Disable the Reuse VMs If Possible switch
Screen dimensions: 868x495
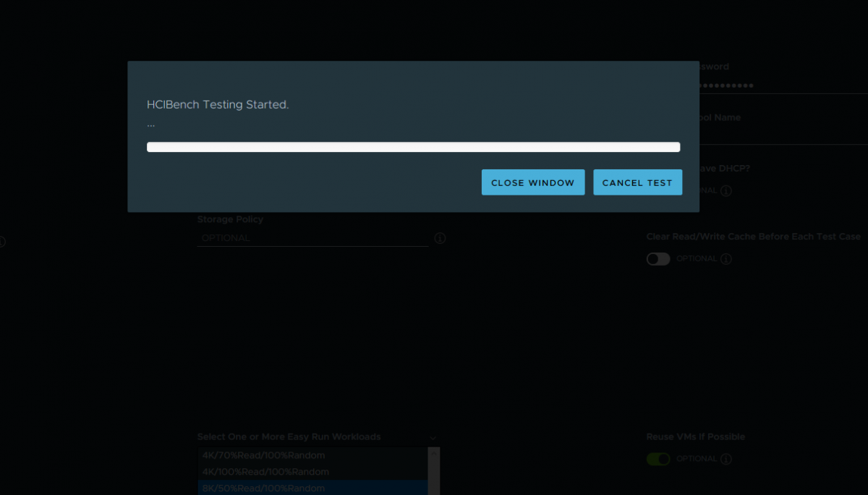tap(658, 460)
